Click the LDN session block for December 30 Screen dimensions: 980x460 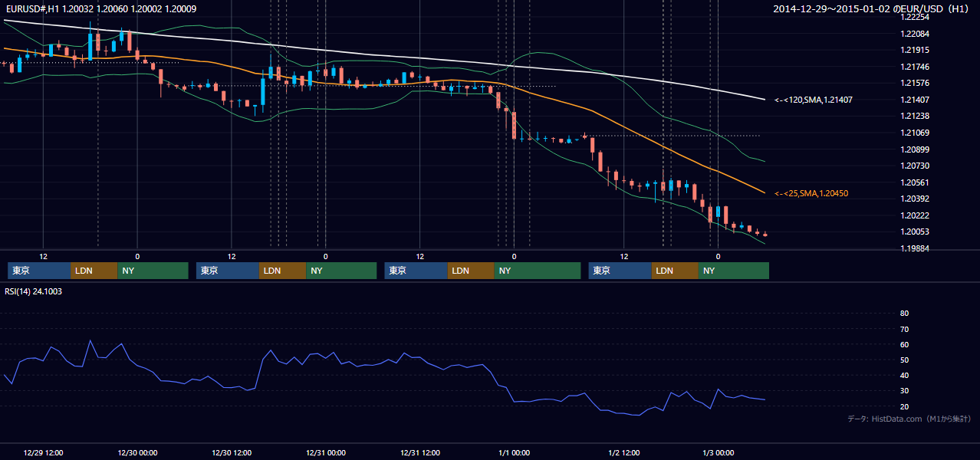(x=283, y=271)
